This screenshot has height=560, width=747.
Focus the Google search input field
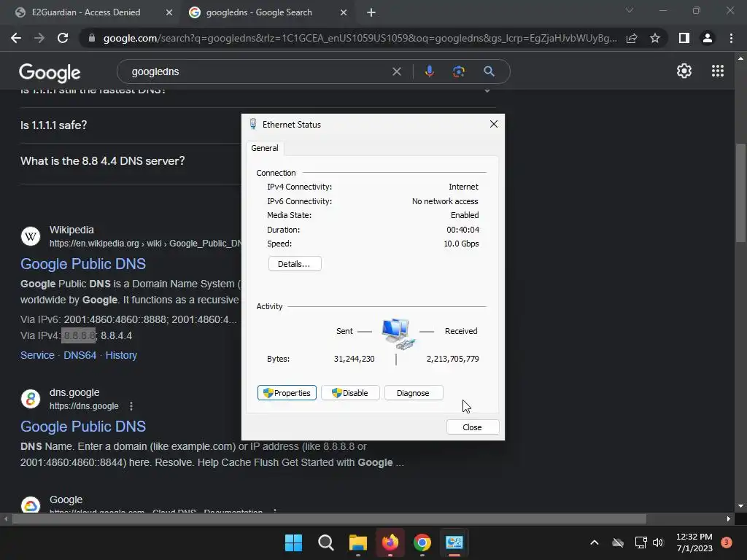(x=258, y=71)
